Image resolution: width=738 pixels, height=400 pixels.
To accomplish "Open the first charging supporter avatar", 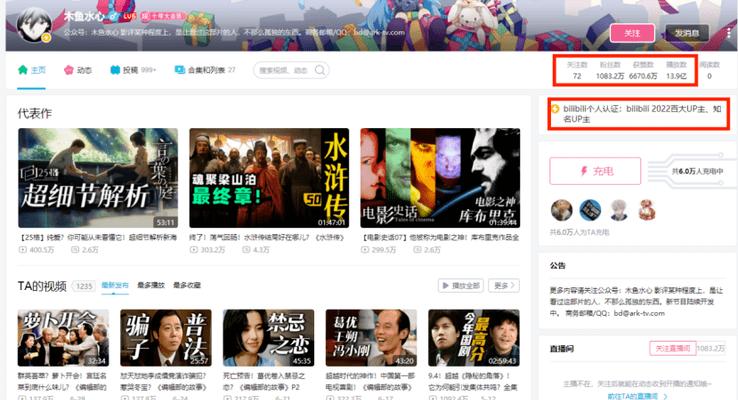I will pyautogui.click(x=562, y=210).
